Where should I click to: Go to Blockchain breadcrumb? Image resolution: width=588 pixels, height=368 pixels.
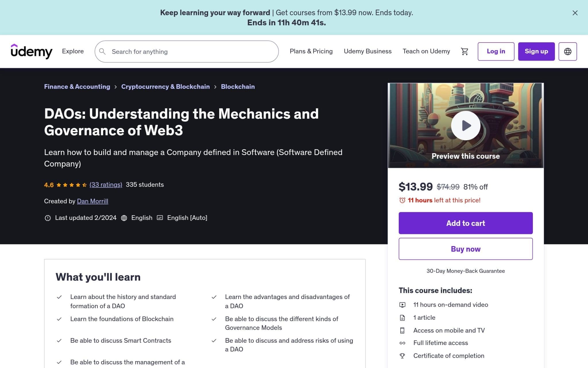tap(238, 87)
